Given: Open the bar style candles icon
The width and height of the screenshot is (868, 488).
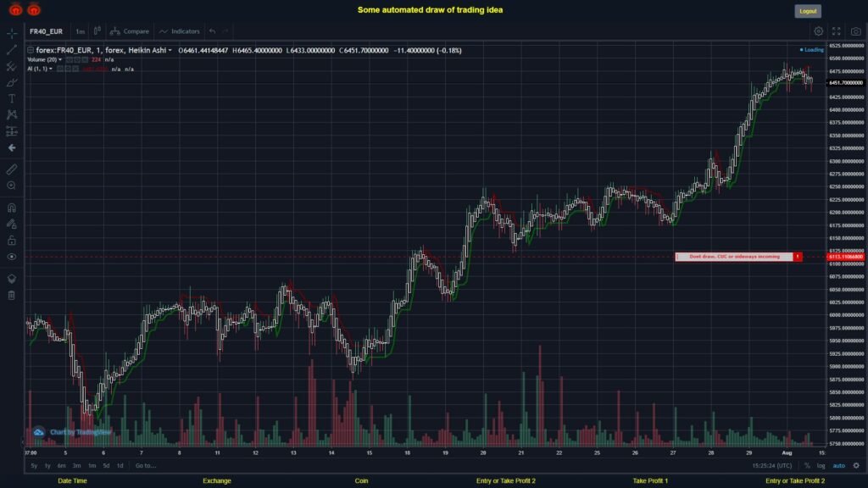Looking at the screenshot, I should coord(97,31).
